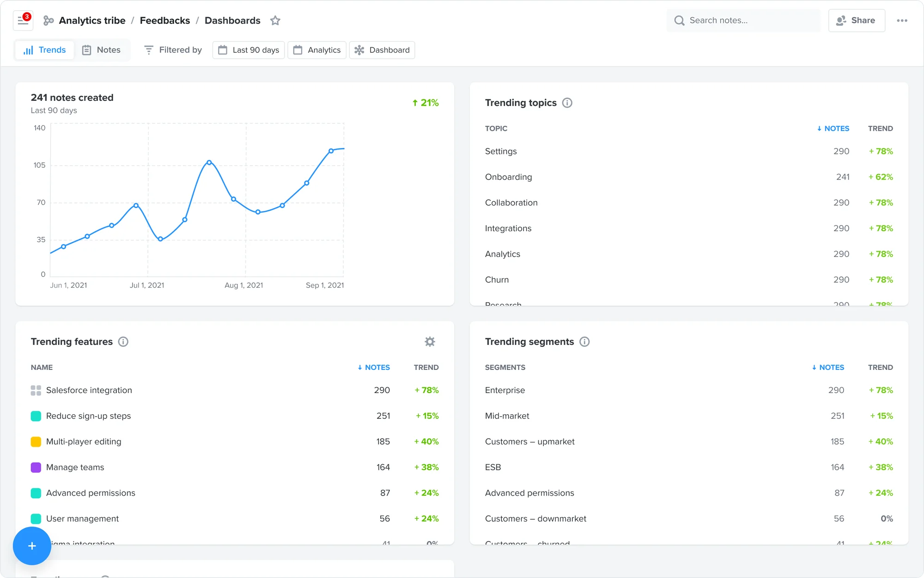Star this dashboard as favorite
Screen dimensions: 924x578
coord(275,20)
